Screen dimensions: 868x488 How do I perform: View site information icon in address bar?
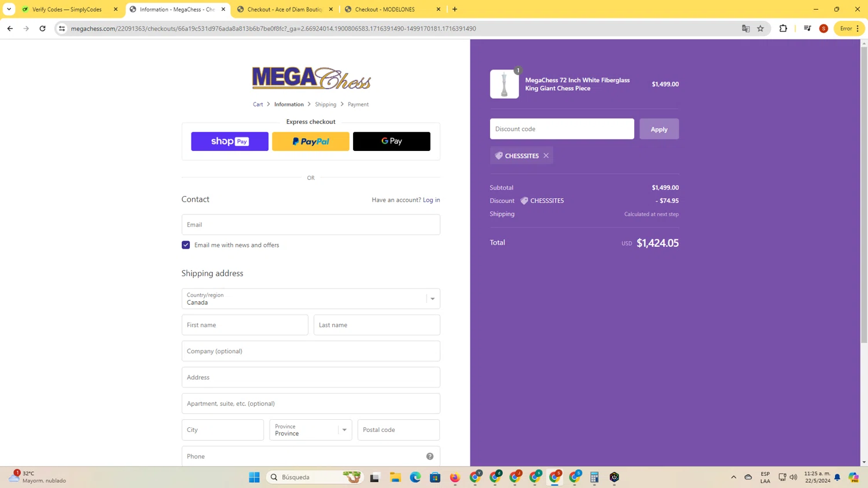pyautogui.click(x=62, y=28)
